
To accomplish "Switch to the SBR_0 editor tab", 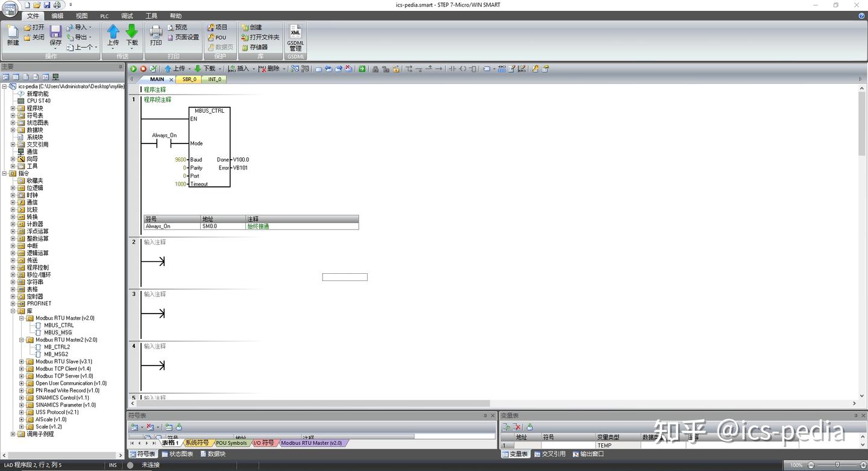I will pos(190,79).
